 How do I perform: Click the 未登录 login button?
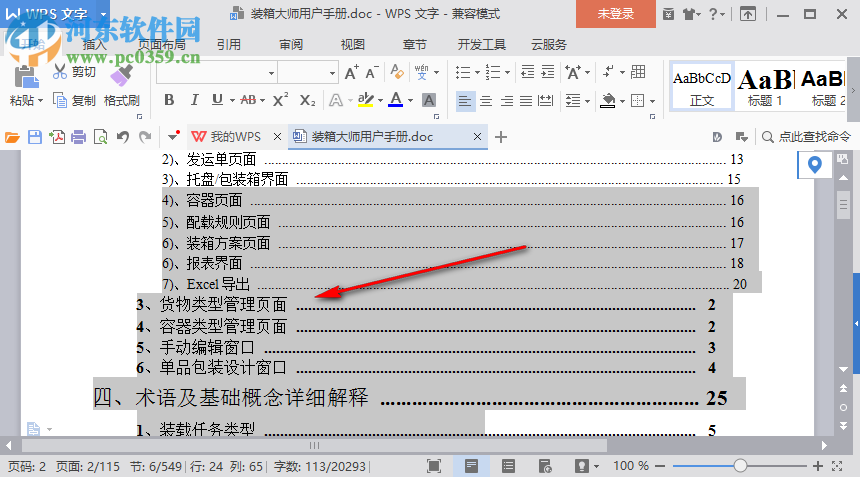click(x=615, y=14)
